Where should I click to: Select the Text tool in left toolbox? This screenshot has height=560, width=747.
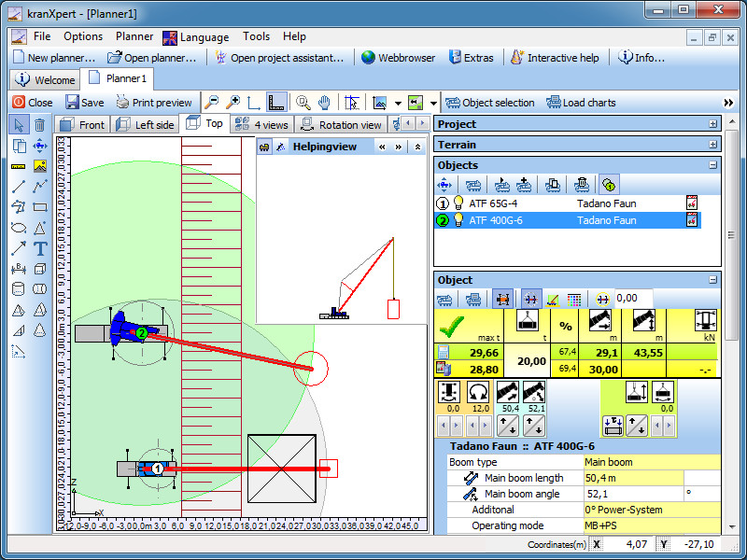tap(40, 249)
